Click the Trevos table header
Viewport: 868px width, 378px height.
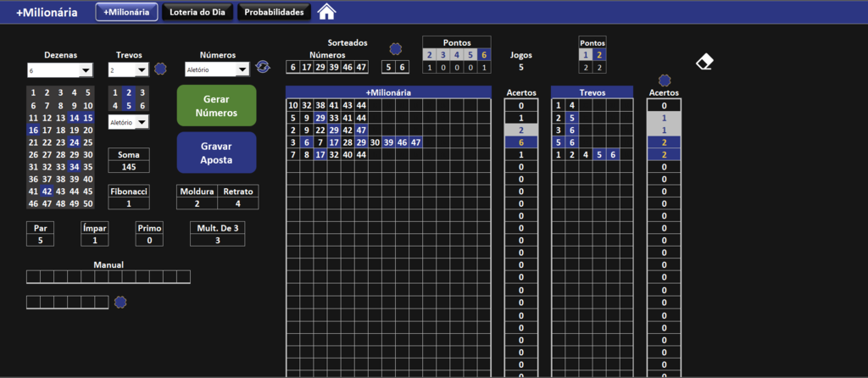point(593,92)
